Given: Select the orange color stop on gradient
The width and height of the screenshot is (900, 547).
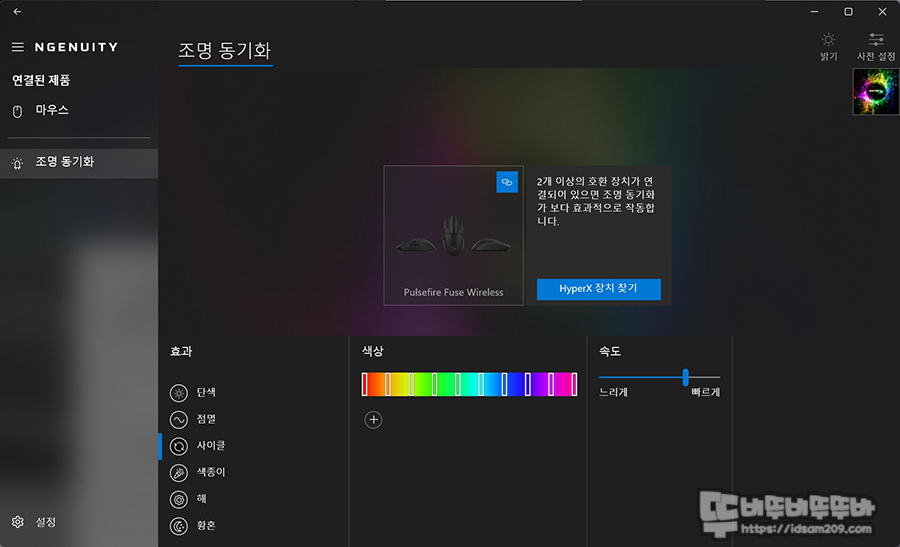Looking at the screenshot, I should (388, 384).
